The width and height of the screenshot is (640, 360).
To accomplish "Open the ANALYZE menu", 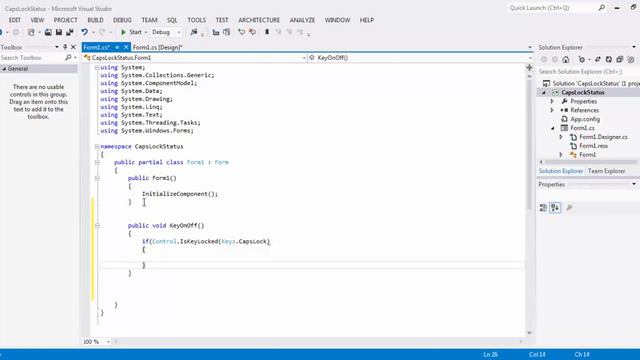I will click(302, 20).
